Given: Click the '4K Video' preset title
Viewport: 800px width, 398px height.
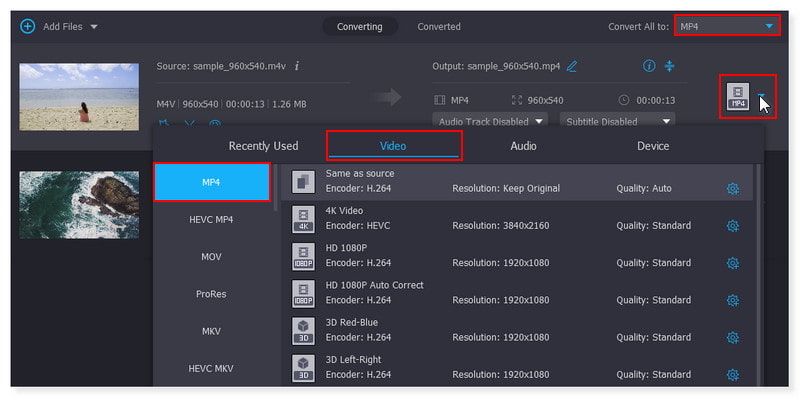Looking at the screenshot, I should [344, 211].
